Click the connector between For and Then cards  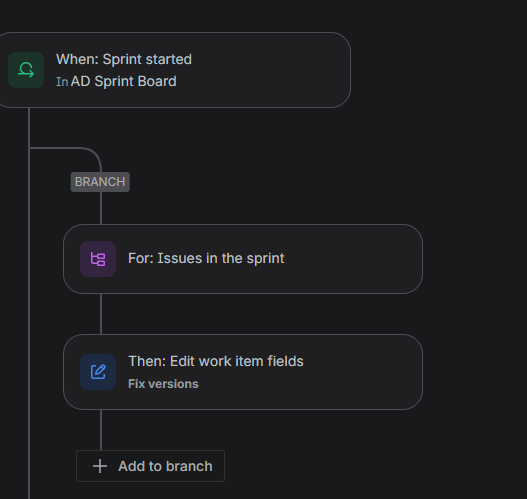pos(101,314)
